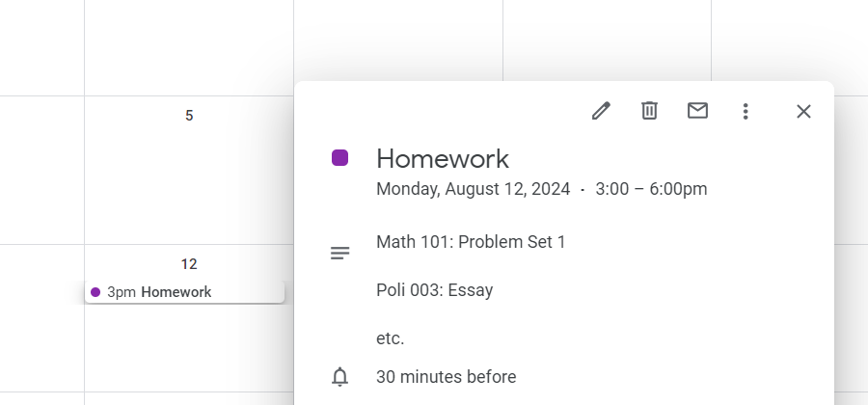The image size is (868, 405).
Task: Close the Homework event popup
Action: point(803,111)
